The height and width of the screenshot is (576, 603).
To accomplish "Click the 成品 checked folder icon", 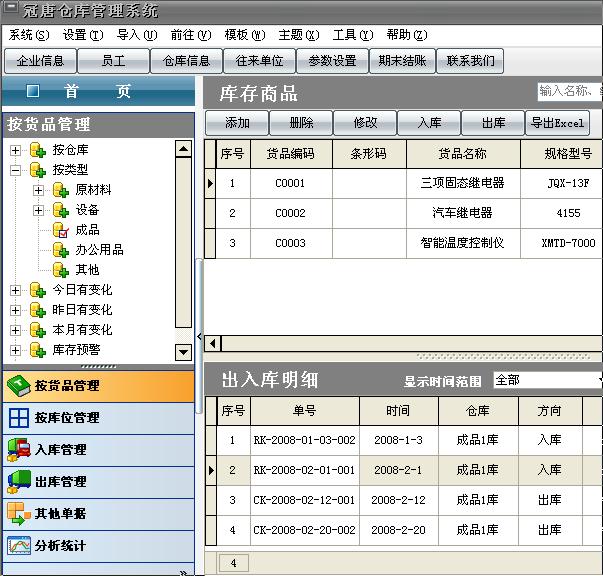I will (x=61, y=230).
